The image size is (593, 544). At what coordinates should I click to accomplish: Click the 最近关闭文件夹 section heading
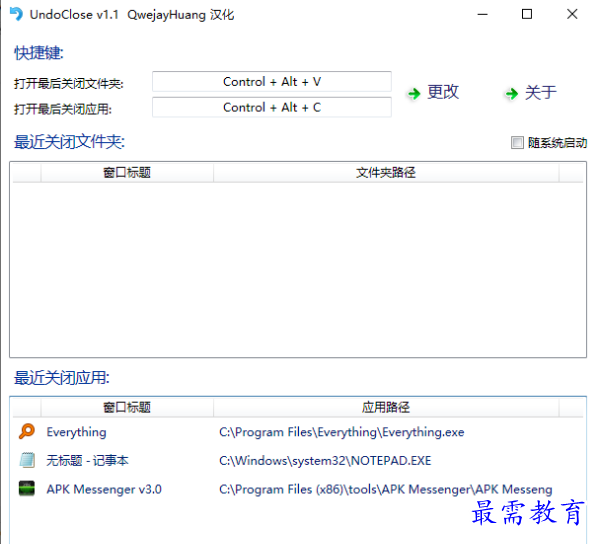pos(70,142)
